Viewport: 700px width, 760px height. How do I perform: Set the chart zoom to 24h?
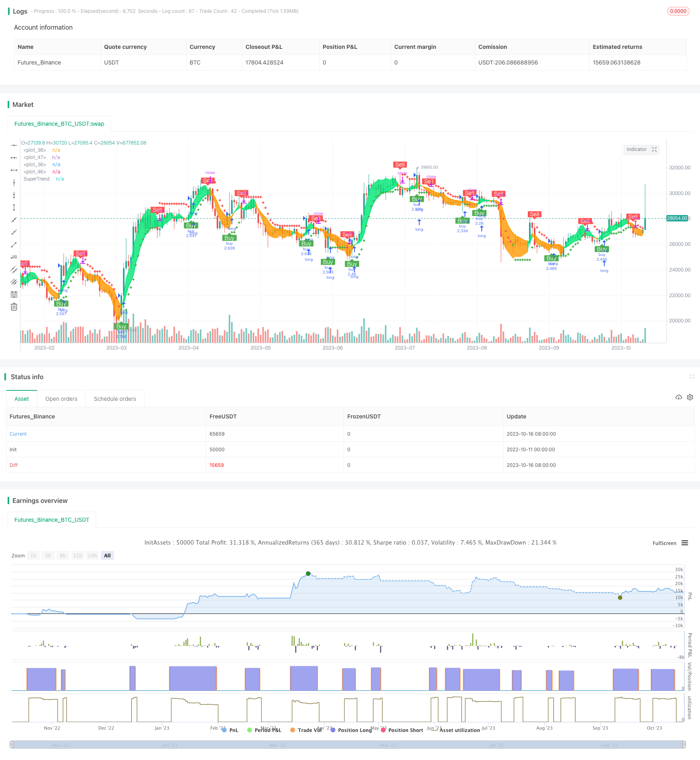tap(93, 555)
